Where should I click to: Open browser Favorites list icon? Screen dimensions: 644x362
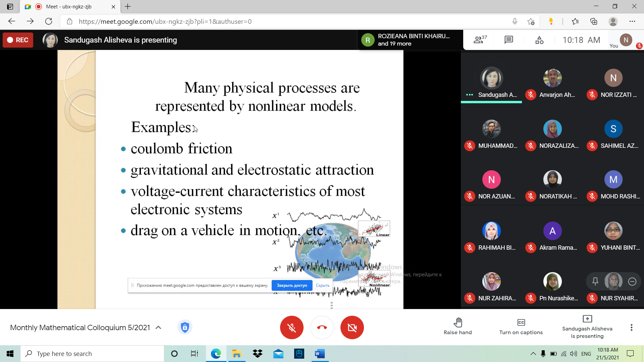tap(575, 21)
